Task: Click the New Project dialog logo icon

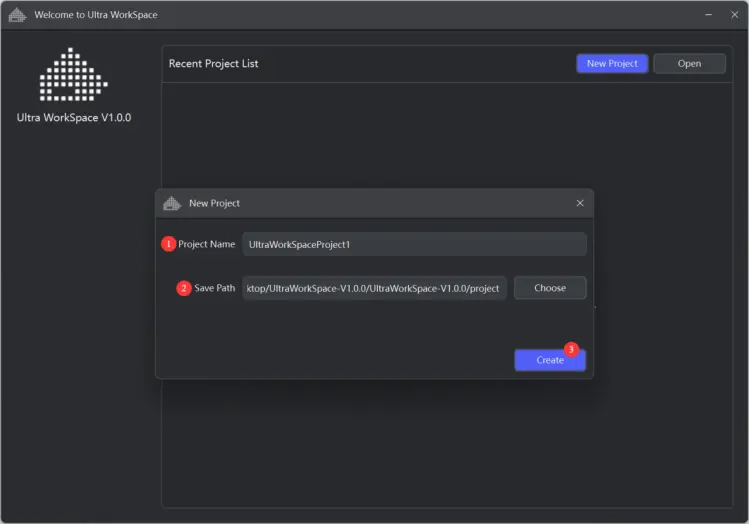Action: pos(172,204)
